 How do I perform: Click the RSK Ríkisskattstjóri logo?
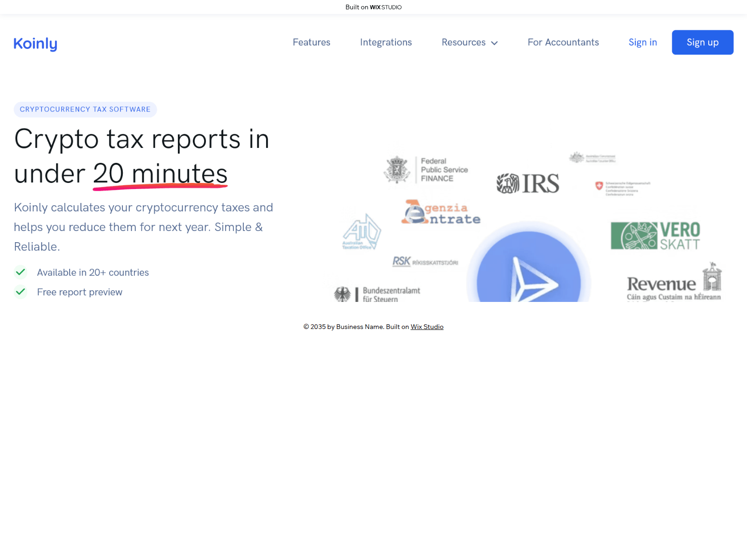(x=425, y=262)
